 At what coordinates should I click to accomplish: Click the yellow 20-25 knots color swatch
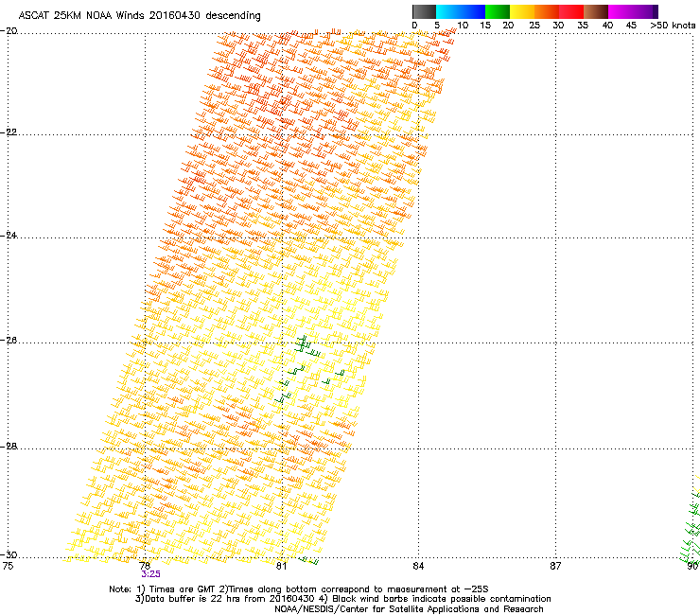click(522, 11)
